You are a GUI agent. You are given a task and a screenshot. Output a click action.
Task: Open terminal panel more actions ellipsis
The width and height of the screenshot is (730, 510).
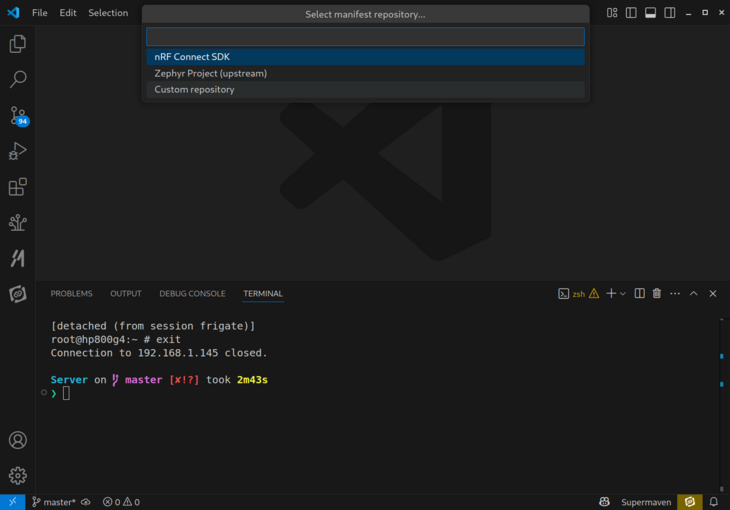(x=675, y=293)
